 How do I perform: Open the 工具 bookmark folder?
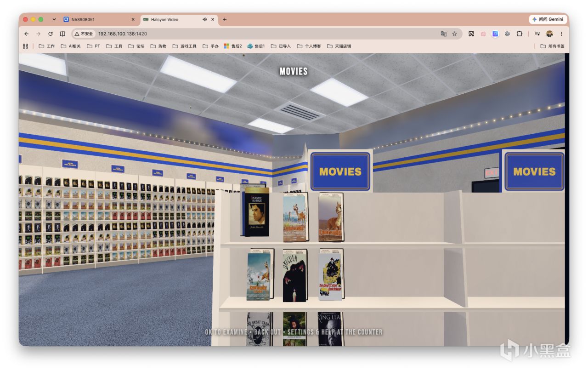114,46
